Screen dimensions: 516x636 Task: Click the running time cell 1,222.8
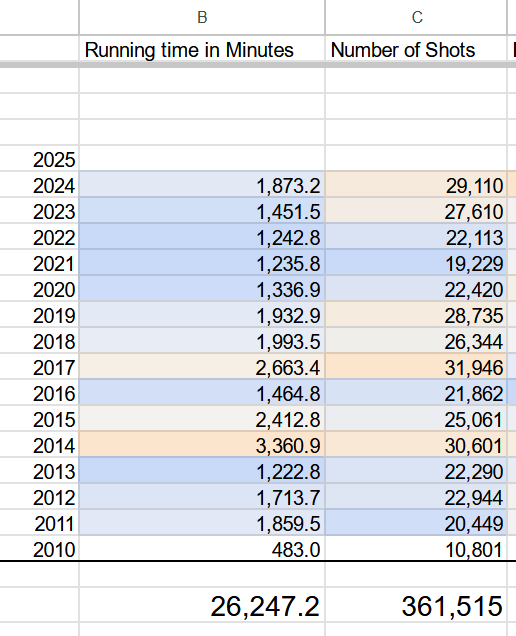click(x=202, y=471)
